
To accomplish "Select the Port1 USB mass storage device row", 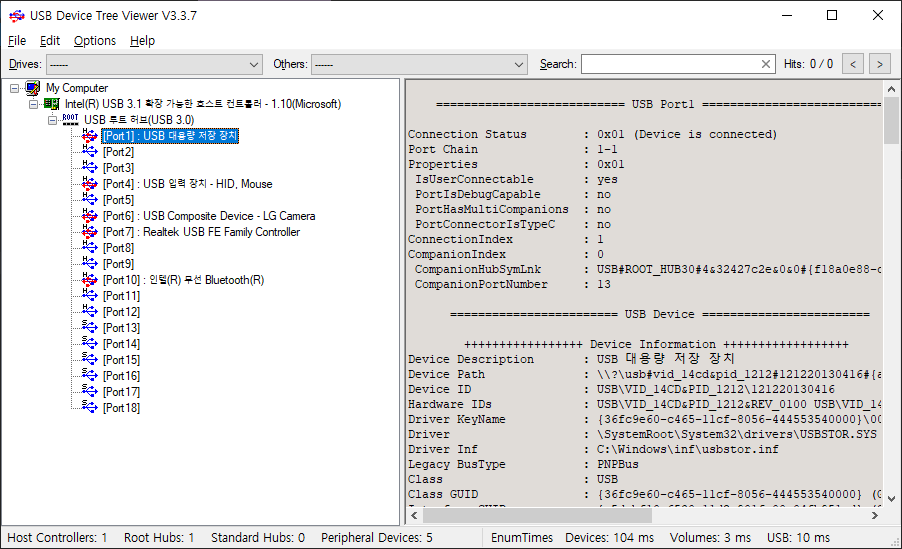I will point(170,136).
